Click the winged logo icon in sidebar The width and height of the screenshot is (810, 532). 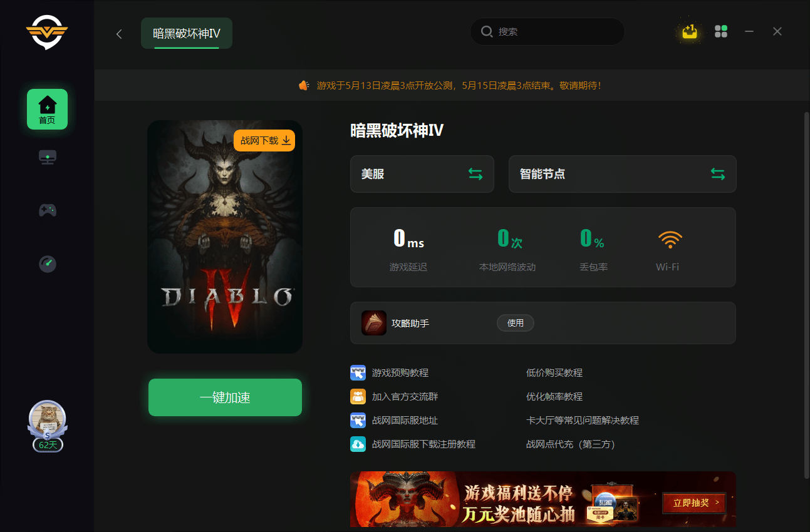(47, 32)
